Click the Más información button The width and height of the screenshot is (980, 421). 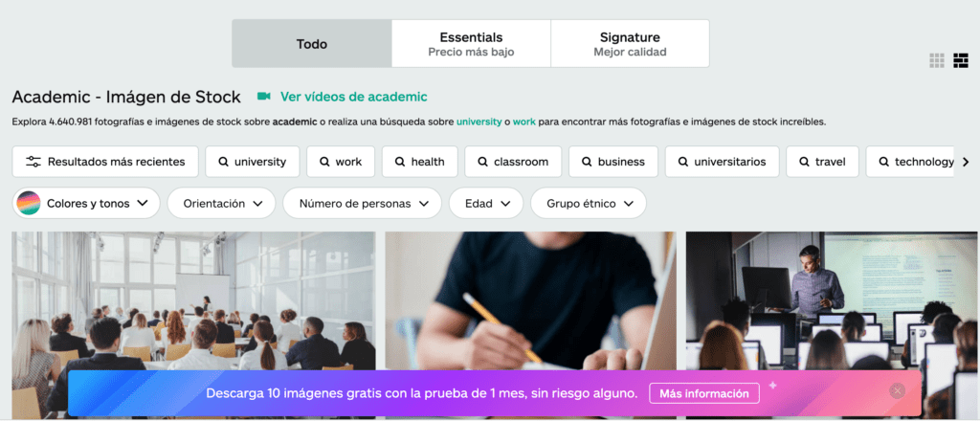(x=704, y=393)
